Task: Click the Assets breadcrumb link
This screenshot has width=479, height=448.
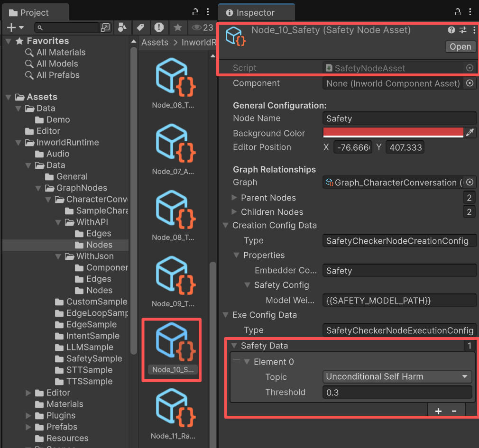Action: pyautogui.click(x=155, y=43)
